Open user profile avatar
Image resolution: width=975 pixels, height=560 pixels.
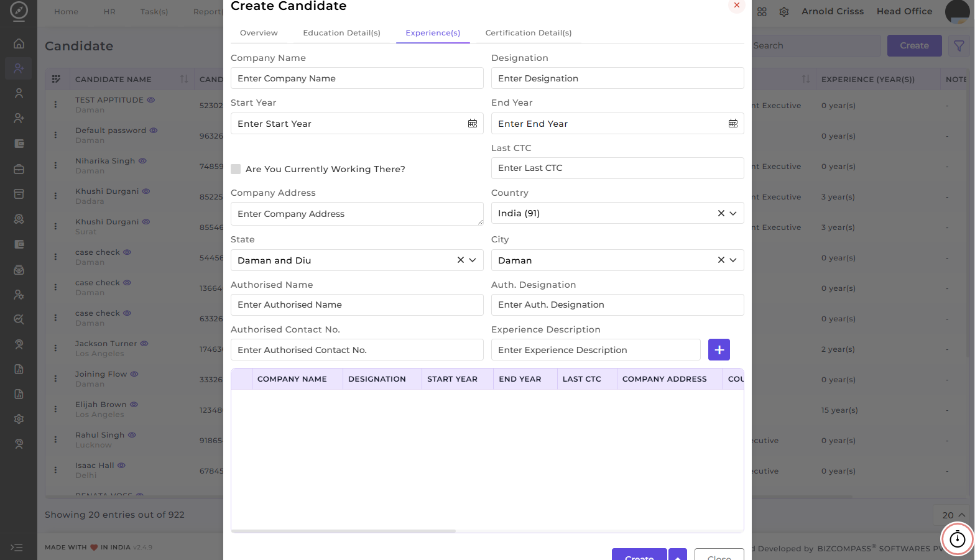tap(958, 11)
